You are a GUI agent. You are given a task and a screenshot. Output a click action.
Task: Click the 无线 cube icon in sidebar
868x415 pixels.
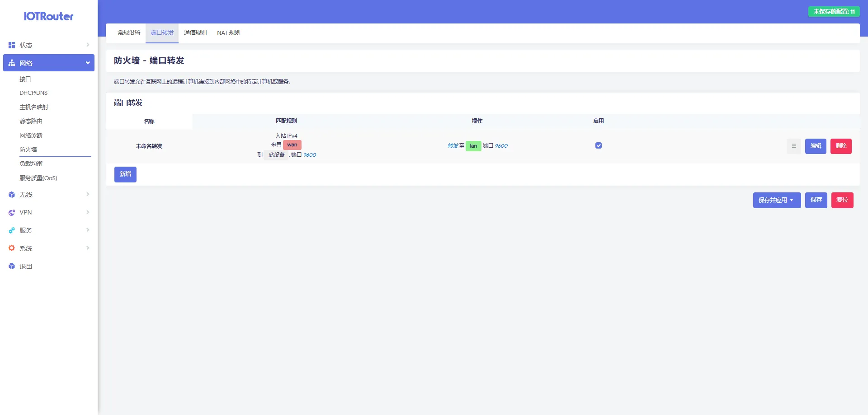click(x=12, y=195)
